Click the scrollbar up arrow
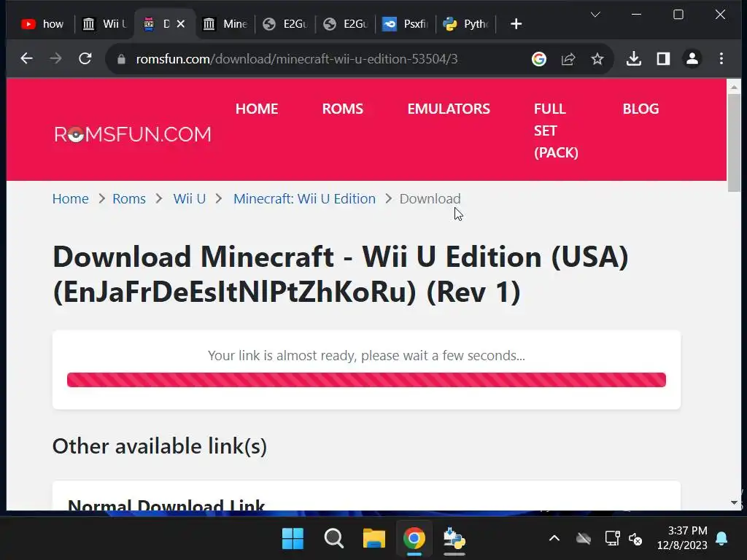 (734, 87)
